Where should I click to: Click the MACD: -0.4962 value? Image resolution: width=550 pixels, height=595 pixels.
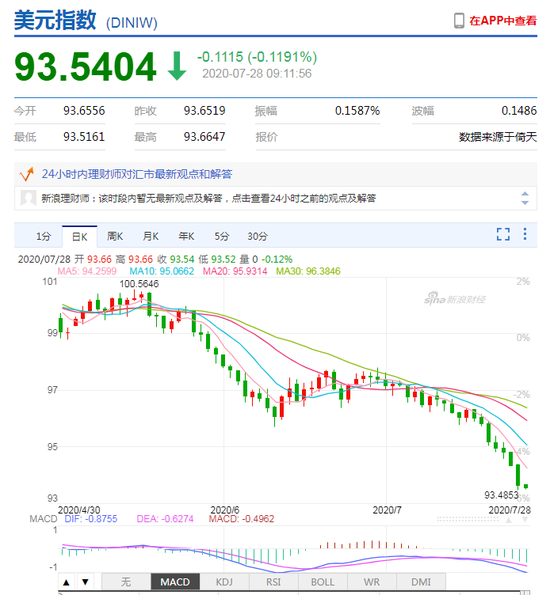pos(241,519)
